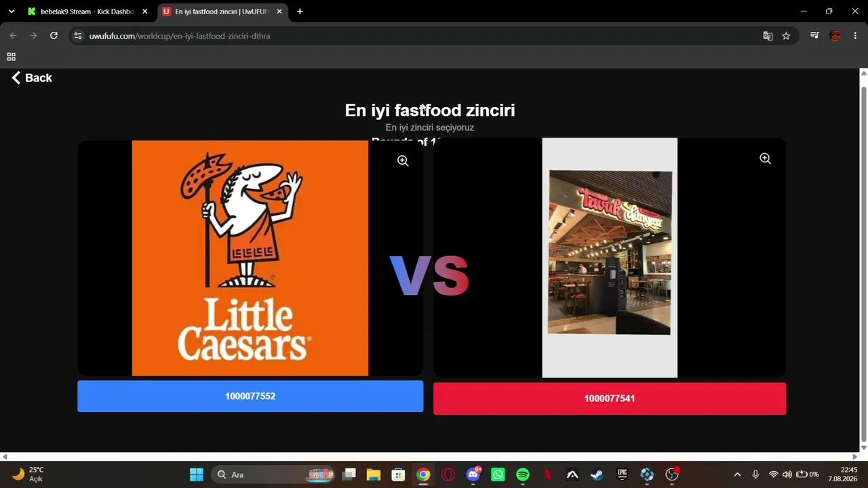Open Task View on the taskbar

tap(349, 474)
